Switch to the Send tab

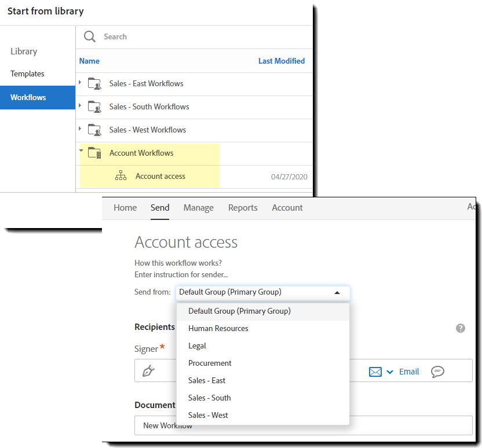(x=160, y=208)
